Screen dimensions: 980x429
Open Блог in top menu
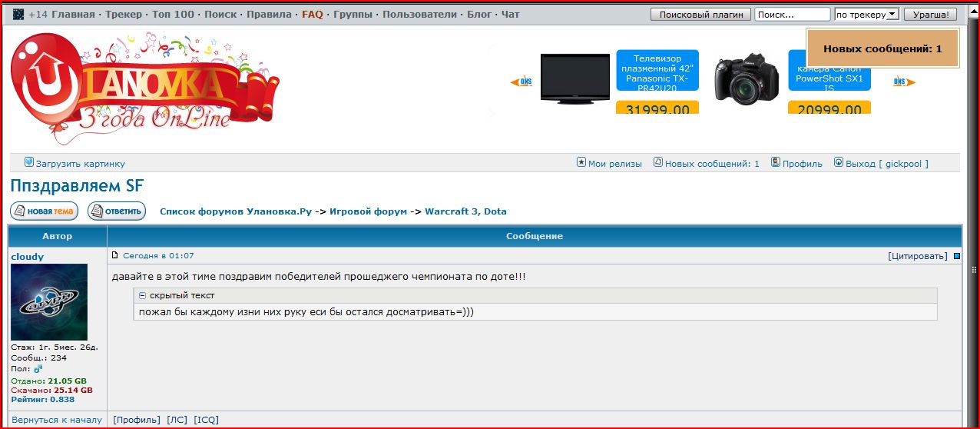click(x=479, y=15)
